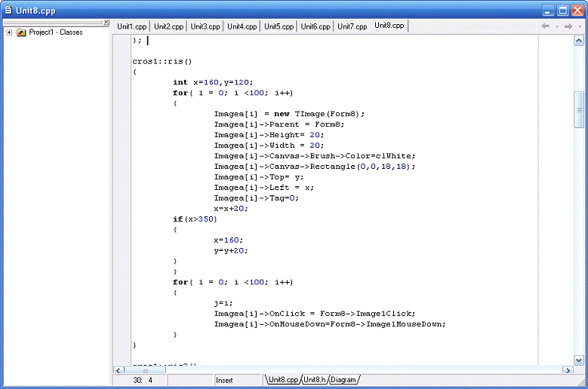Switch to the Unit1.cpp tab
Image resolution: width=588 pixels, height=389 pixels.
(131, 26)
